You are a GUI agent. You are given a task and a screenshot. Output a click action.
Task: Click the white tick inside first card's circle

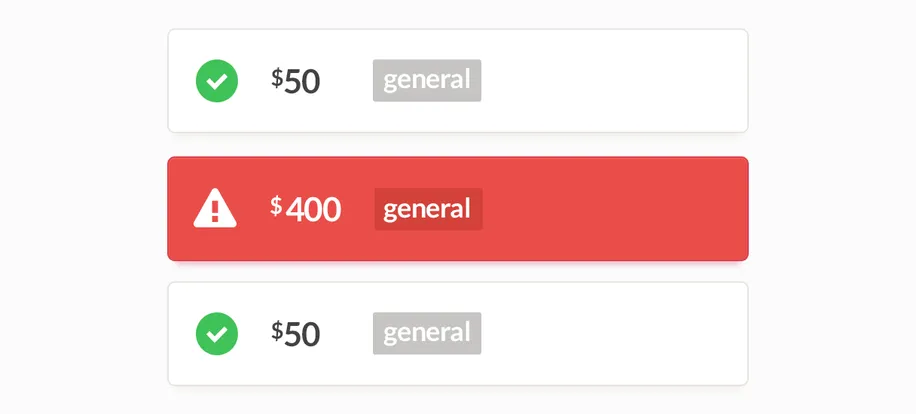click(x=217, y=81)
